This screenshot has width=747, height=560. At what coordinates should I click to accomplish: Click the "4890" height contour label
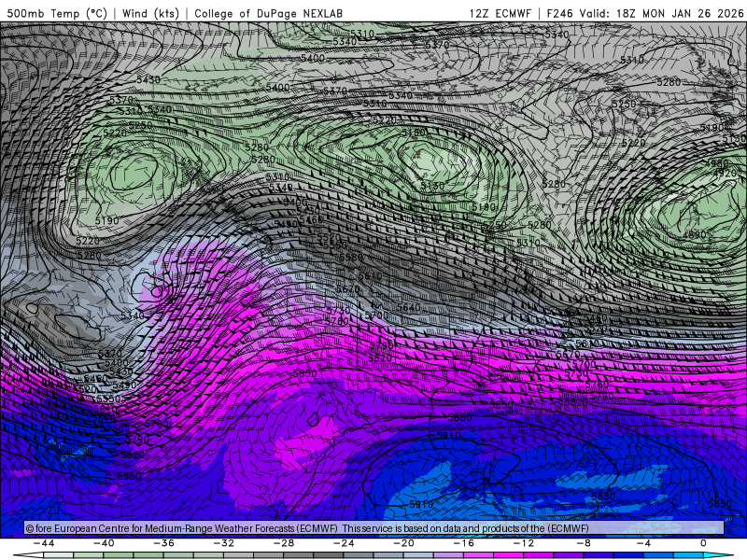click(694, 235)
